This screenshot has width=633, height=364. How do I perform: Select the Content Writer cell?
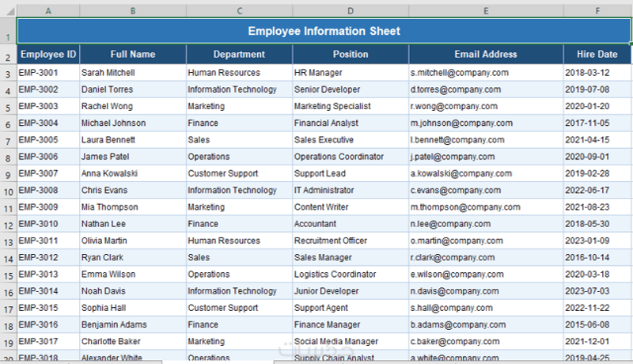[x=351, y=207]
